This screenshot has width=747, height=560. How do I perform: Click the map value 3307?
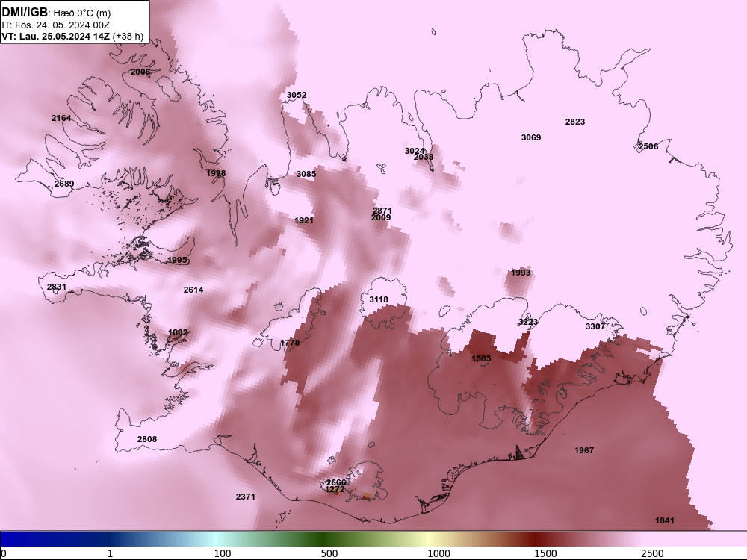(x=595, y=327)
